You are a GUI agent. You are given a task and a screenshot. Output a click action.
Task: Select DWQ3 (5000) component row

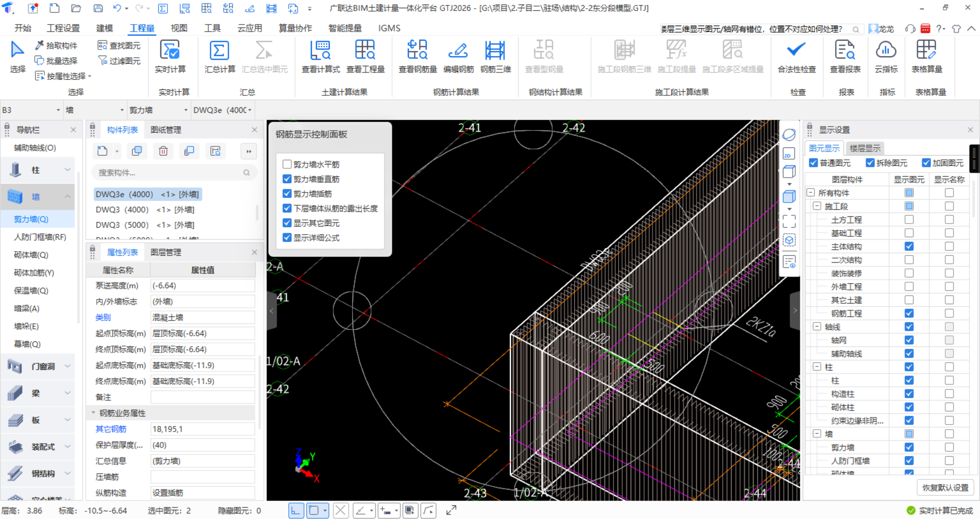pos(145,225)
